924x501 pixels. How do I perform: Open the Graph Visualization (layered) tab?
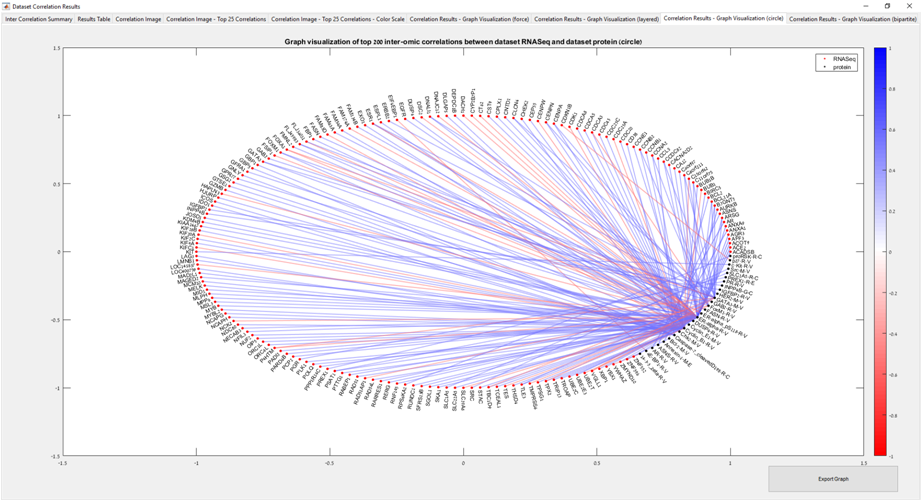coord(596,19)
